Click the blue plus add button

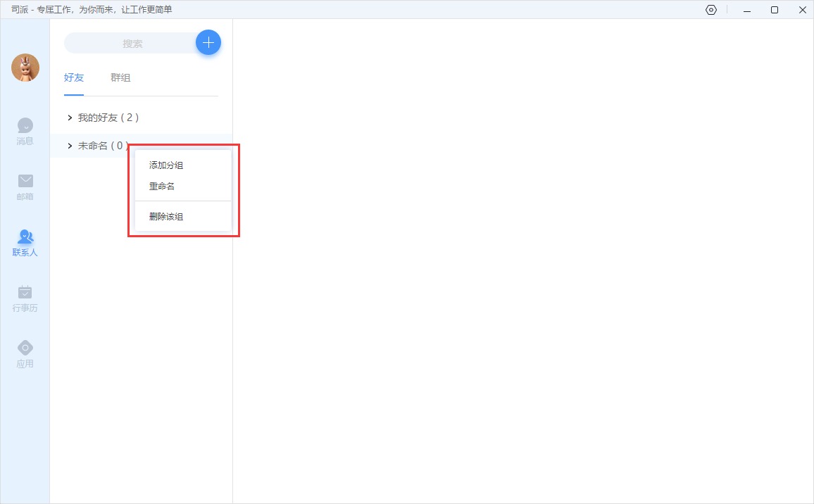208,43
